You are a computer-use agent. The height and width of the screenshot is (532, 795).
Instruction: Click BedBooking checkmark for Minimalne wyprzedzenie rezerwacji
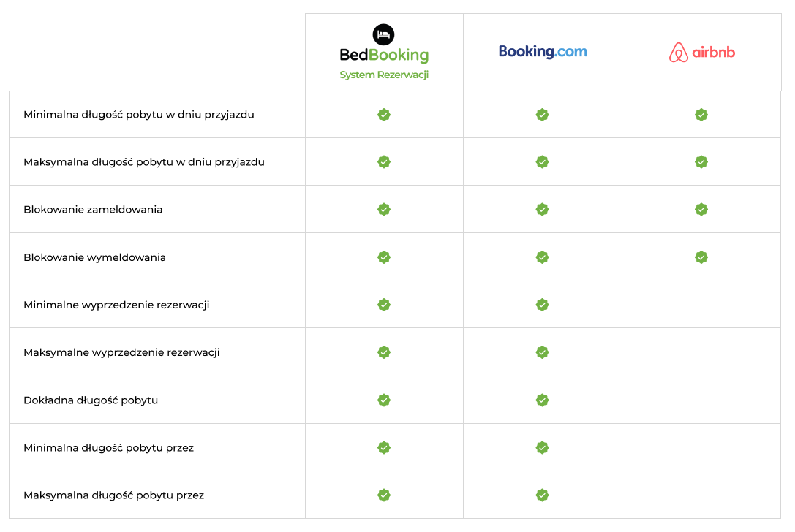point(384,305)
